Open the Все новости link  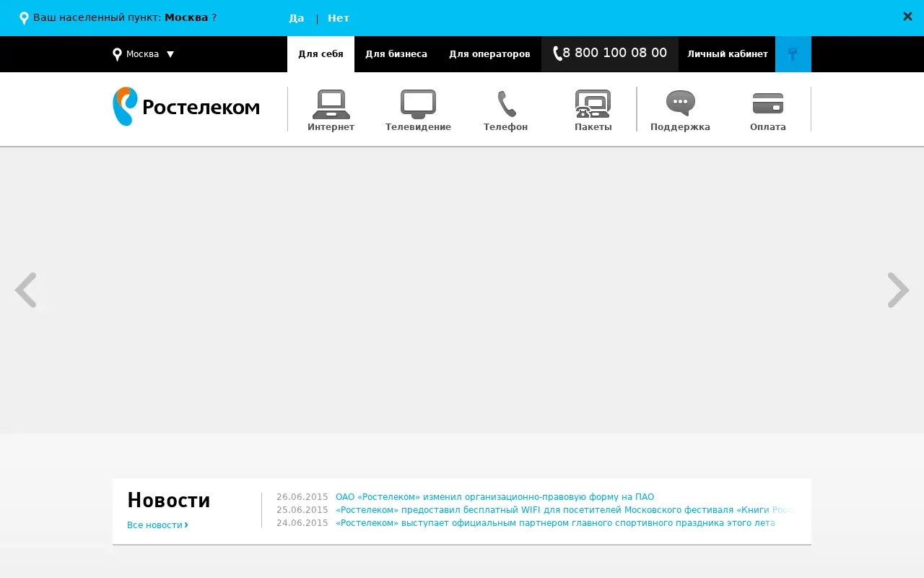click(x=157, y=525)
